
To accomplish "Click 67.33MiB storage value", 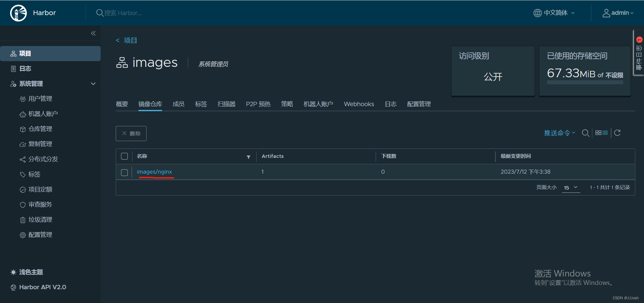I will tap(571, 73).
